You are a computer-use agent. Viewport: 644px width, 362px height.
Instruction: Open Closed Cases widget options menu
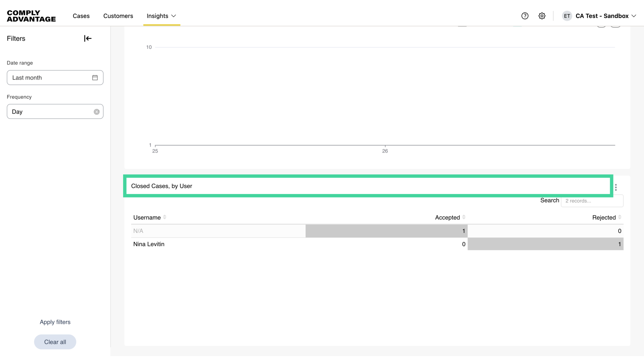click(616, 187)
